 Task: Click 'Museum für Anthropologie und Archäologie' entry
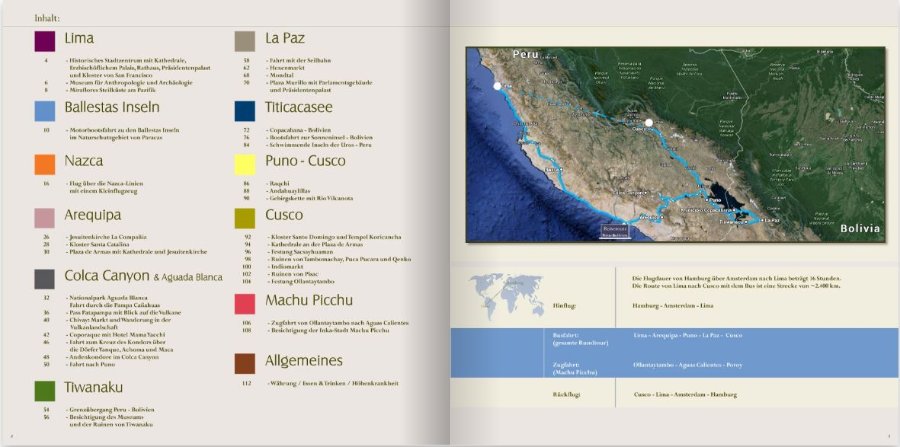[129, 83]
